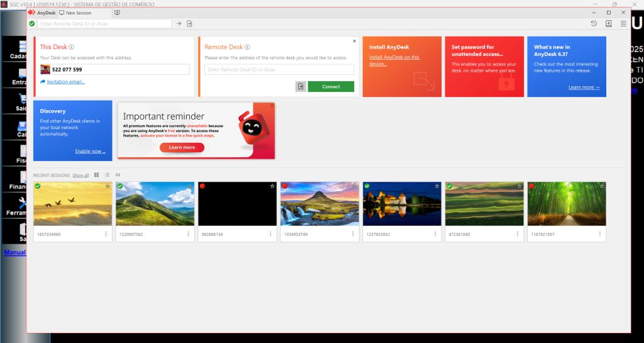Open the night castle session thumbnail
The image size is (644, 343).
click(x=402, y=204)
